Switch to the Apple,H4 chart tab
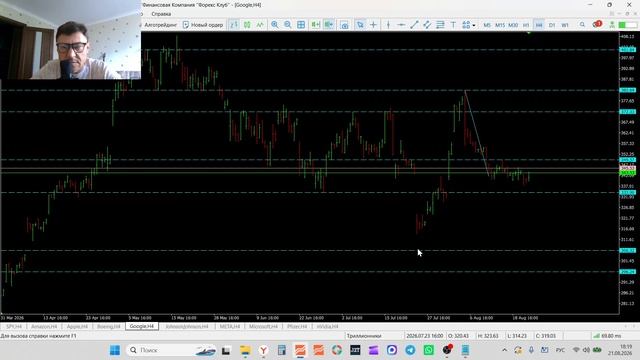640x360 pixels. pyautogui.click(x=77, y=327)
